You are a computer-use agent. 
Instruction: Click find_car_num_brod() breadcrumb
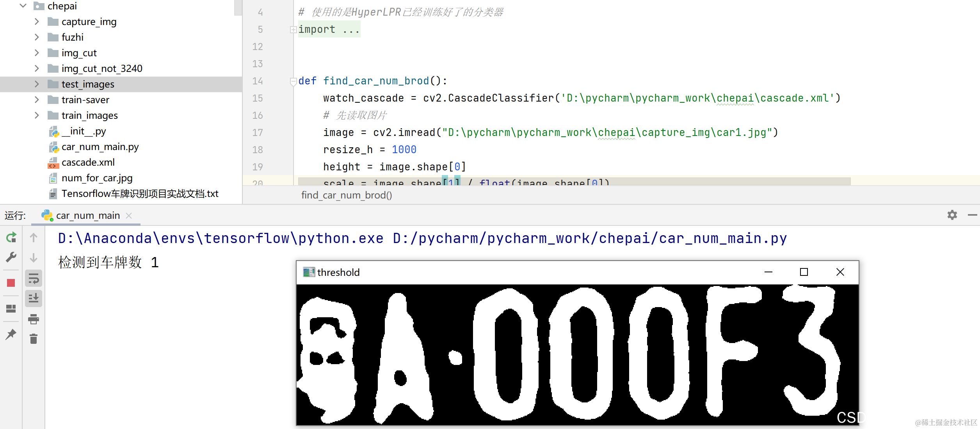pos(347,195)
